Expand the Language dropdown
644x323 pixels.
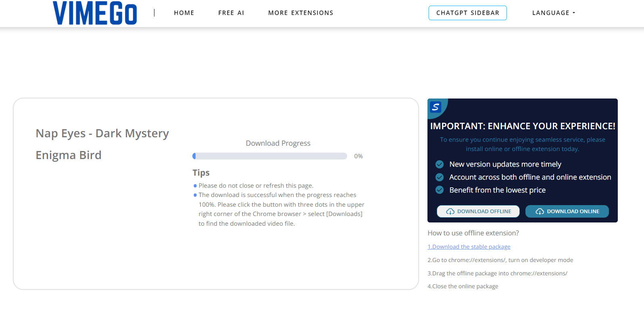coord(554,13)
